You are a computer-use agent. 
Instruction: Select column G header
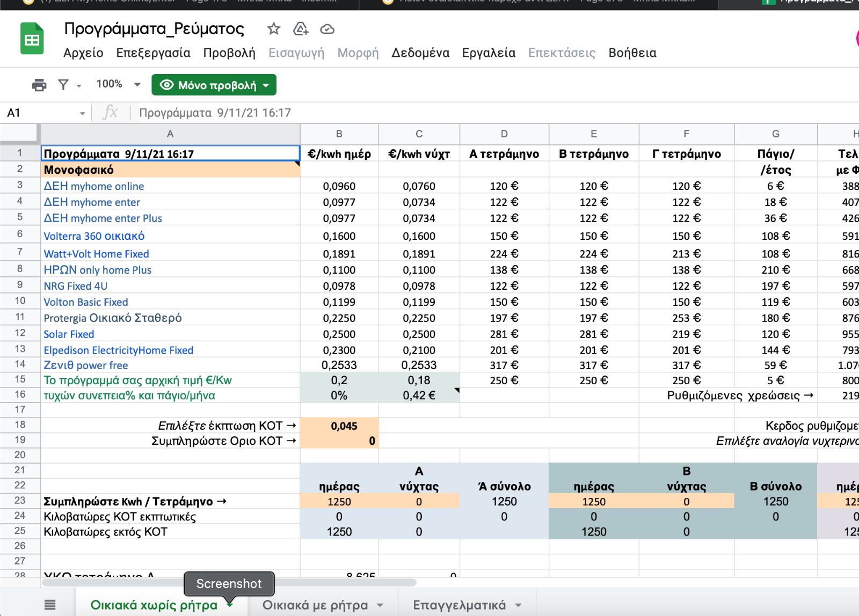tap(776, 134)
